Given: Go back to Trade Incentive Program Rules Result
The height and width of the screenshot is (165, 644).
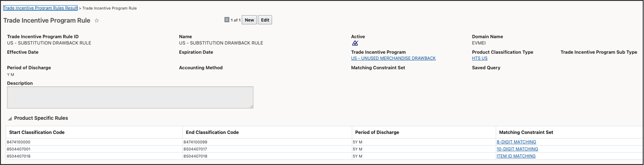Looking at the screenshot, I should click(x=40, y=8).
